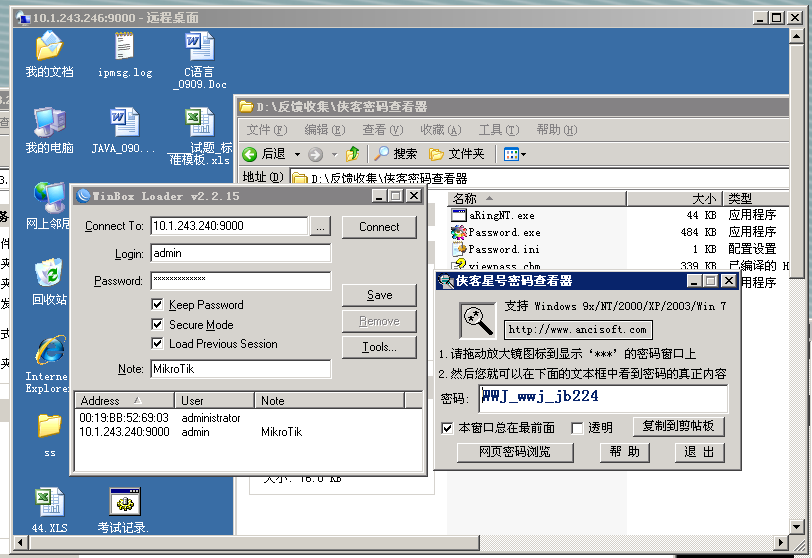The height and width of the screenshot is (558, 812).
Task: Click the 密码 revealed password text box
Action: [603, 398]
